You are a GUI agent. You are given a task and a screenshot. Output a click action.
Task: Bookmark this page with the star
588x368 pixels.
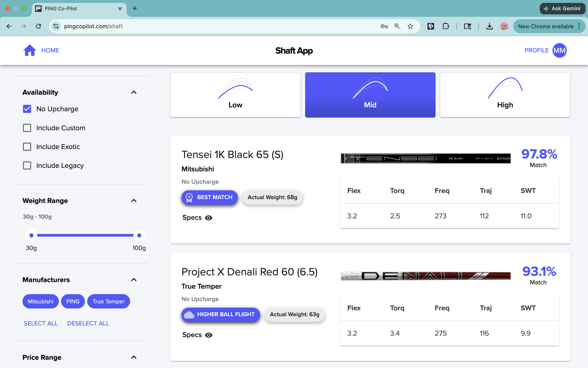[410, 26]
